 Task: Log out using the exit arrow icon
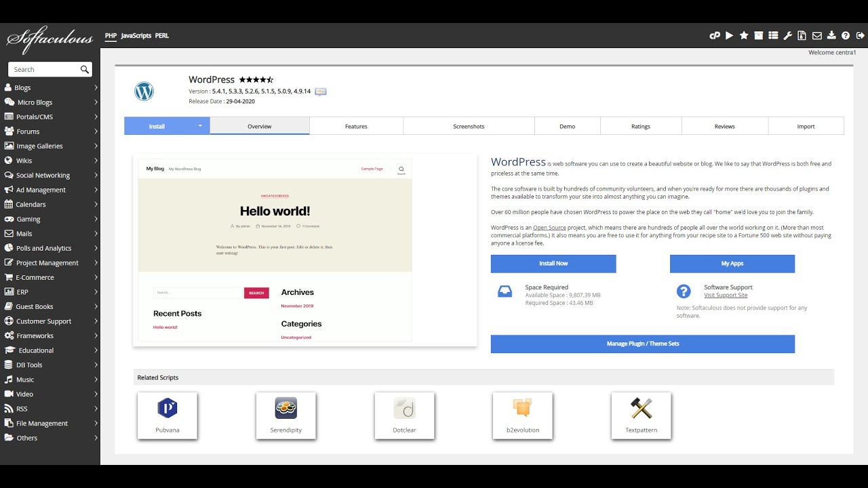(861, 36)
